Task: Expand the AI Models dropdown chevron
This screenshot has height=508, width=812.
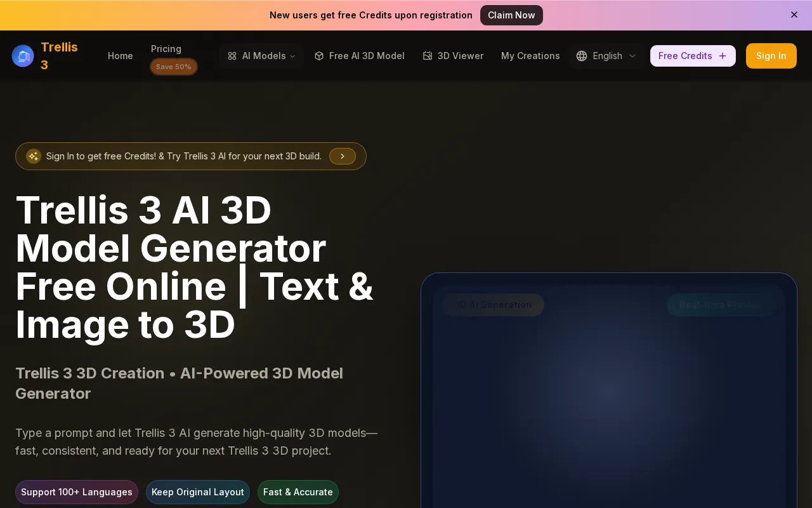Action: tap(292, 57)
